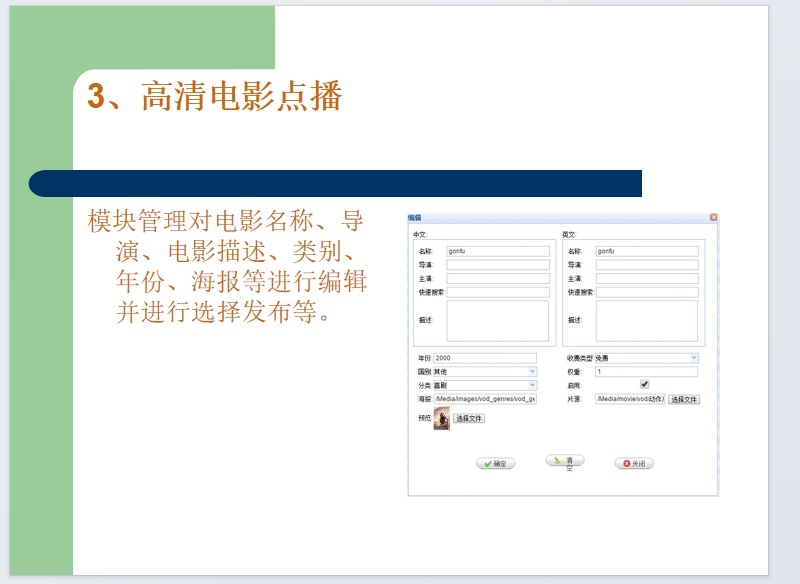
Task: Click the paragraph starting 模块管理对电影名称
Action: (x=227, y=266)
